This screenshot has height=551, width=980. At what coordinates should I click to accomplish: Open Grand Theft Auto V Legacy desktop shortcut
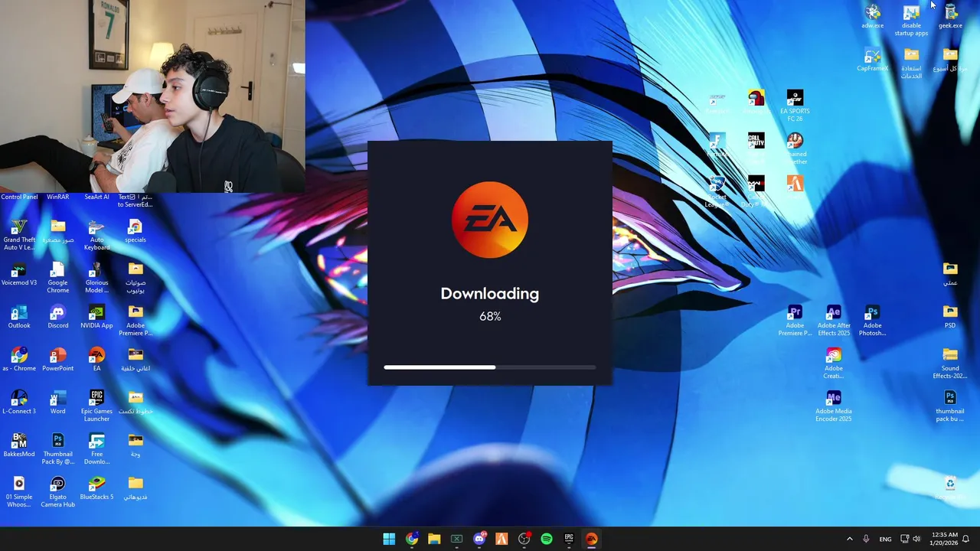[x=19, y=234]
